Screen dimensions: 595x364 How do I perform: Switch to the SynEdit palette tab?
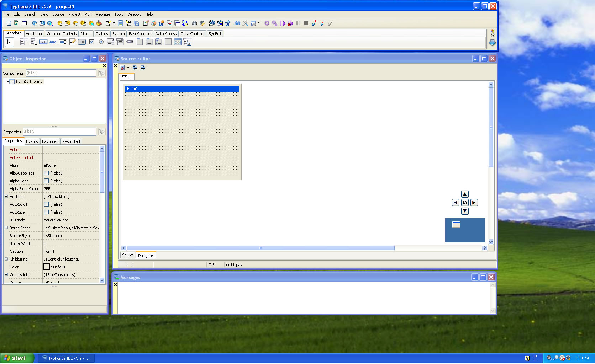[215, 34]
